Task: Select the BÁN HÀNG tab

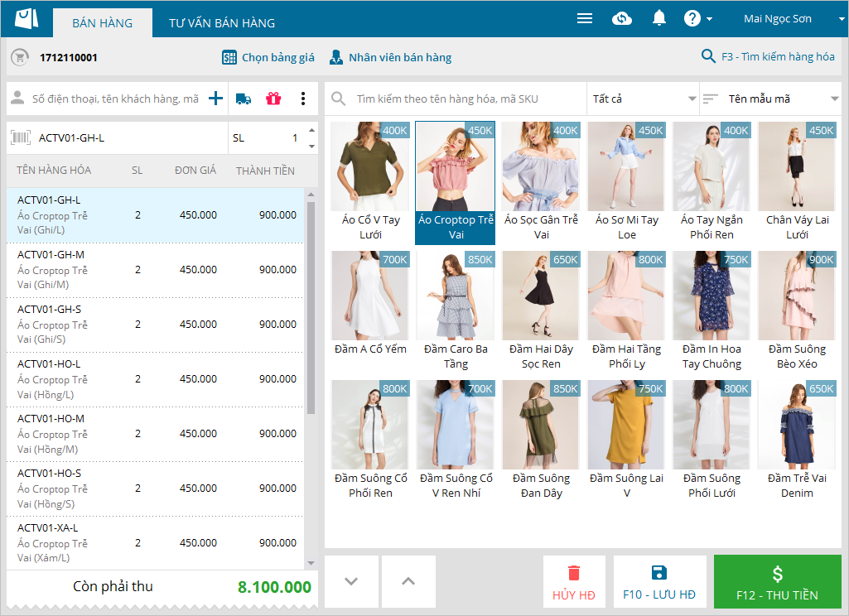Action: 102,23
